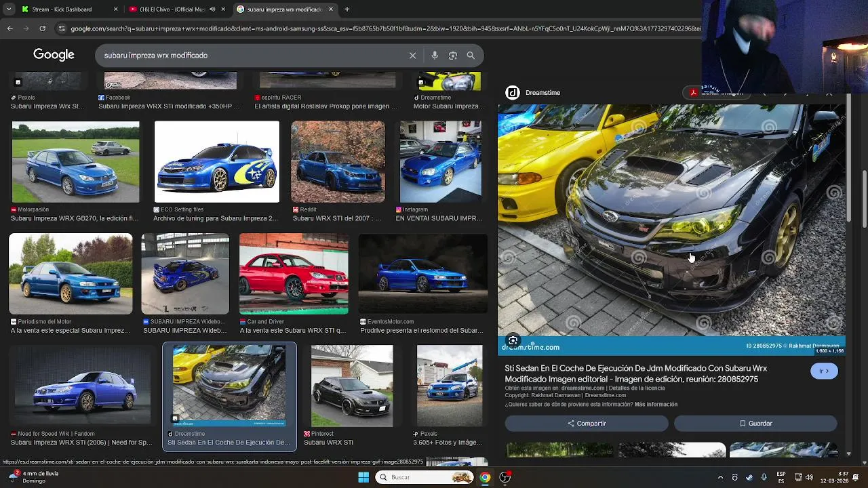The height and width of the screenshot is (488, 868).
Task: Start voice search with microphone
Action: [435, 56]
